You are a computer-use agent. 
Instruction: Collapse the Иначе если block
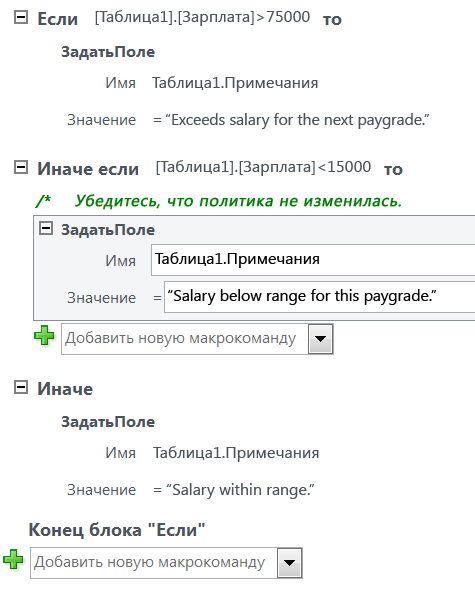(21, 167)
